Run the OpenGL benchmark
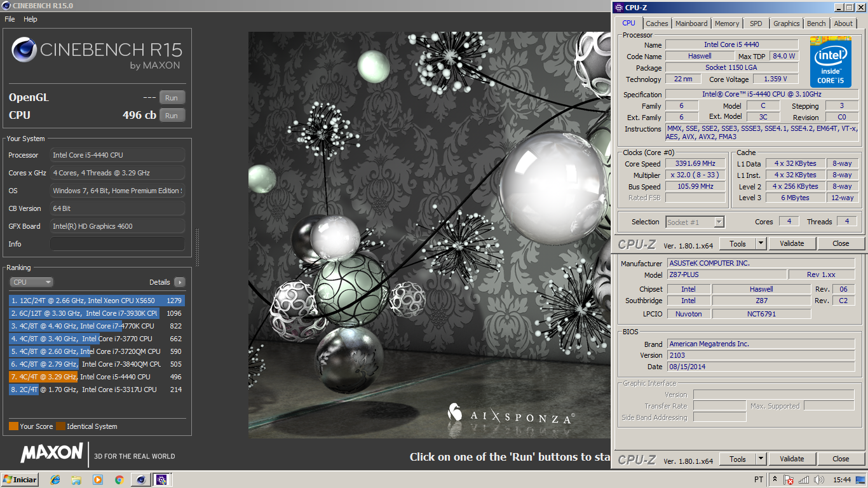 coord(172,98)
